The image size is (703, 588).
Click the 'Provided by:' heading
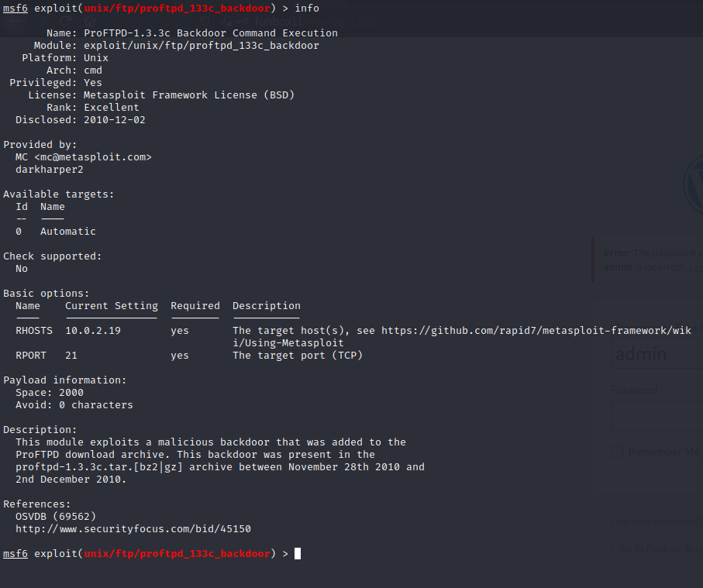pyautogui.click(x=40, y=145)
